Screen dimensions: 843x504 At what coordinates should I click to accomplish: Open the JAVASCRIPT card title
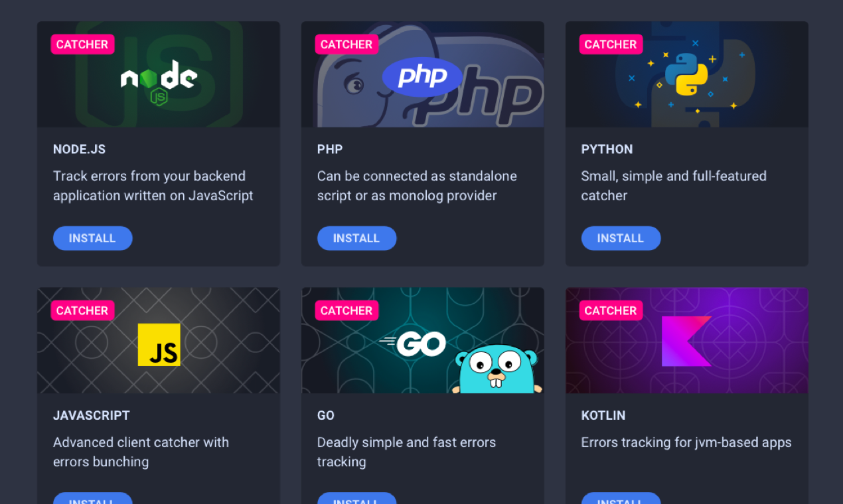pos(92,415)
